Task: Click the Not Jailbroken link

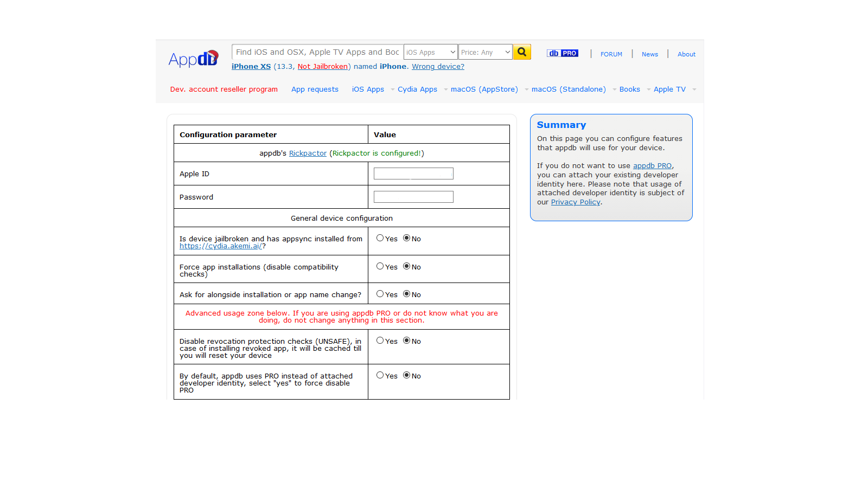Action: tap(323, 67)
